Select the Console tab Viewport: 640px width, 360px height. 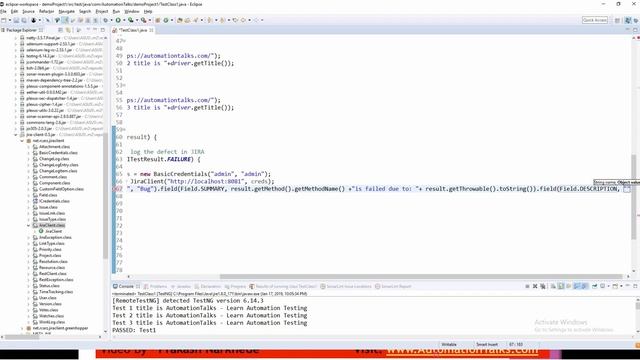[126, 287]
